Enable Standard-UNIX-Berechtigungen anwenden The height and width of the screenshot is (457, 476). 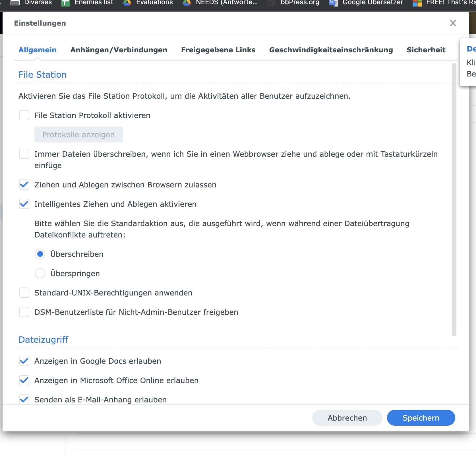(24, 293)
